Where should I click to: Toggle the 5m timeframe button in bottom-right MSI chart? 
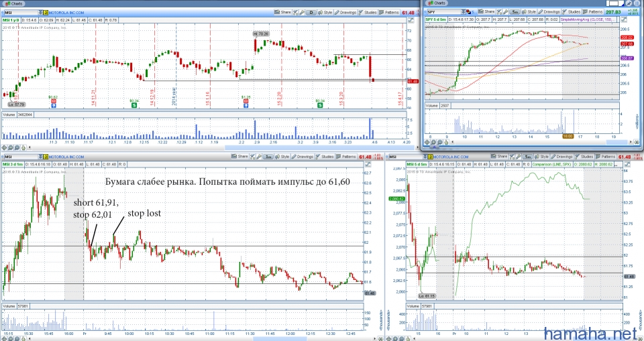[x=527, y=157]
